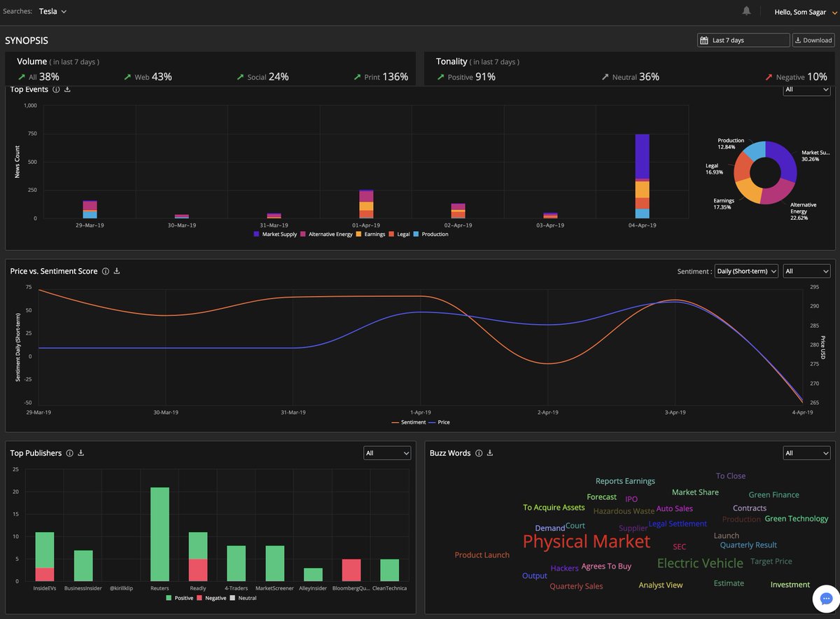
Task: Click the Social 24% volume stat
Action: tap(262, 77)
